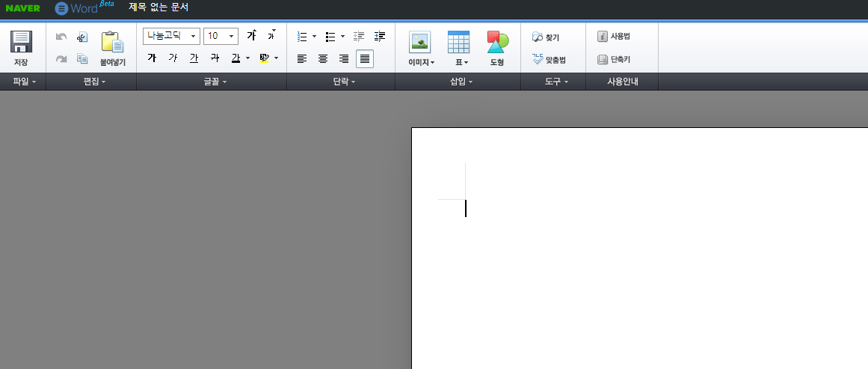Toggle underline 가 formatting
This screenshot has height=369, width=868.
tap(194, 58)
